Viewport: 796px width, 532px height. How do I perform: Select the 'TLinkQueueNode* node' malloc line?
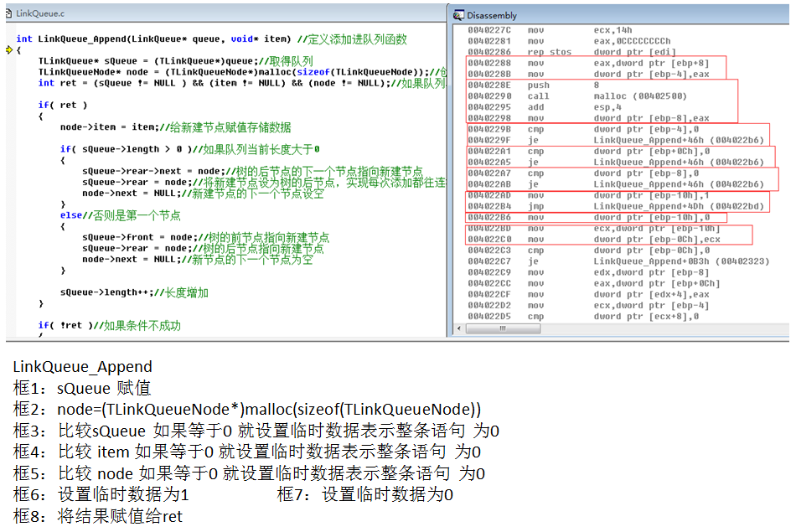point(242,72)
